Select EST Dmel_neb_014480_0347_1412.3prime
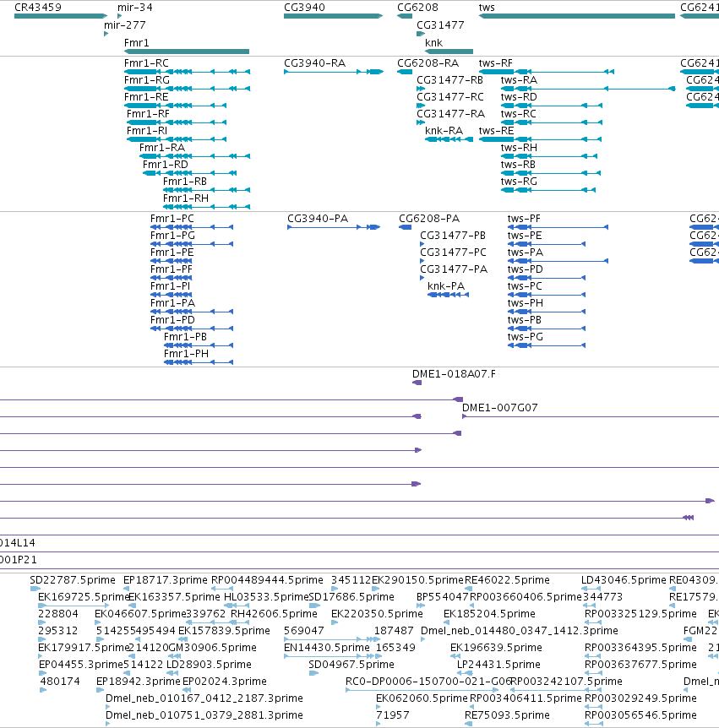This screenshot has width=719, height=728. [422, 639]
